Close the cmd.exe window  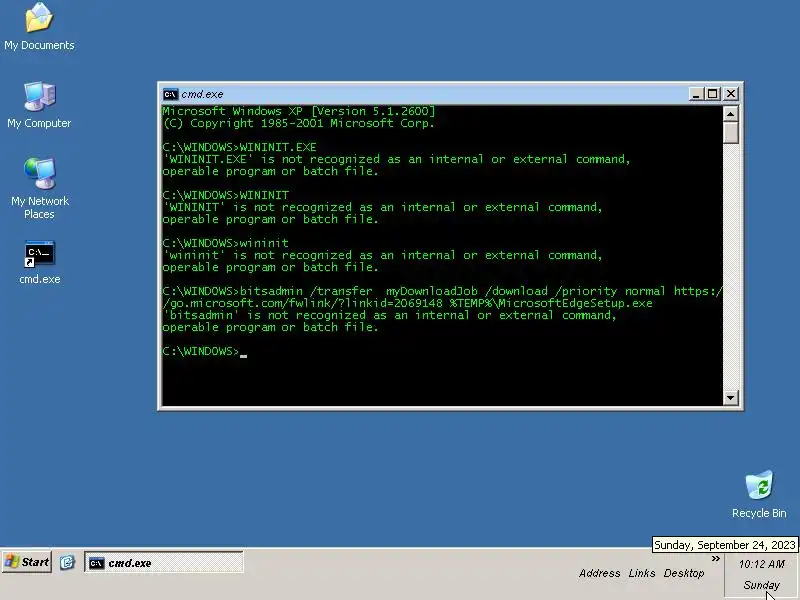[x=731, y=94]
